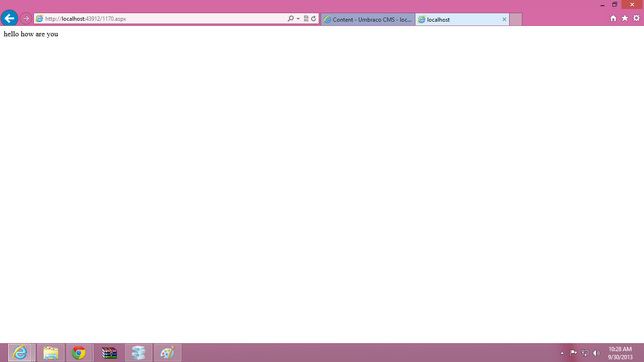Minimize the browser window
This screenshot has width=644, height=362.
click(603, 5)
